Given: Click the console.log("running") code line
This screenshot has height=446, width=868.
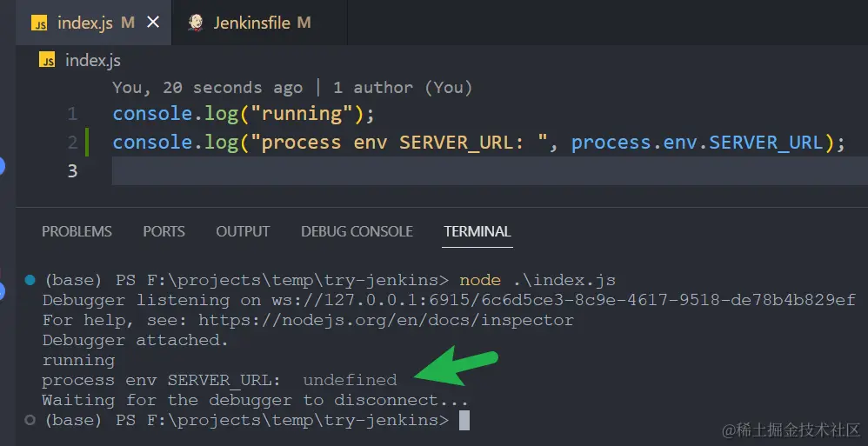Looking at the screenshot, I should pyautogui.click(x=244, y=113).
